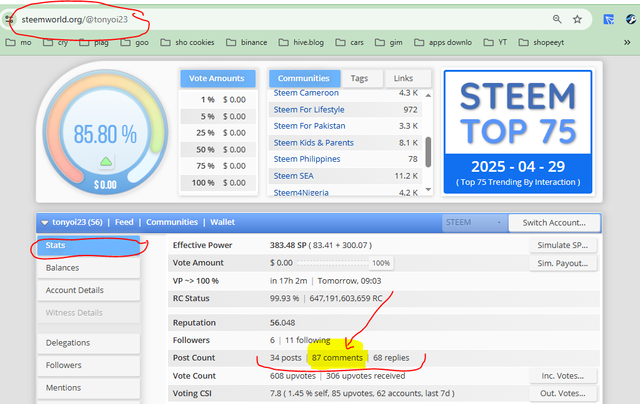Open the 'YT' bookmark folder

coord(495,42)
